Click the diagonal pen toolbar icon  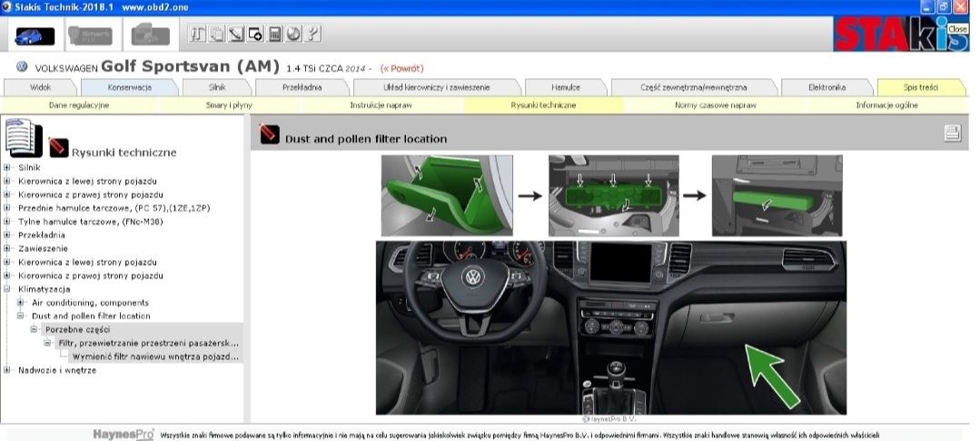coord(235,35)
